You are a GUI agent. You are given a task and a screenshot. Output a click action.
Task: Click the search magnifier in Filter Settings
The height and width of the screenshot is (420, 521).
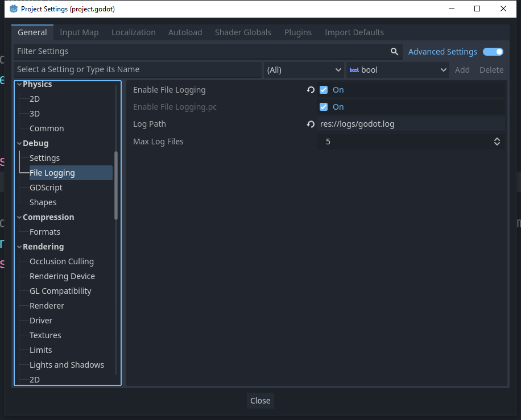395,51
